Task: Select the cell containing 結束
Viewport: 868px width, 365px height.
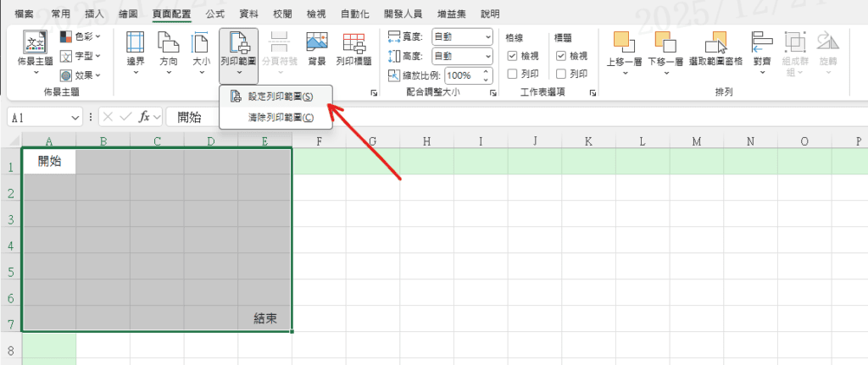Action: [x=264, y=318]
